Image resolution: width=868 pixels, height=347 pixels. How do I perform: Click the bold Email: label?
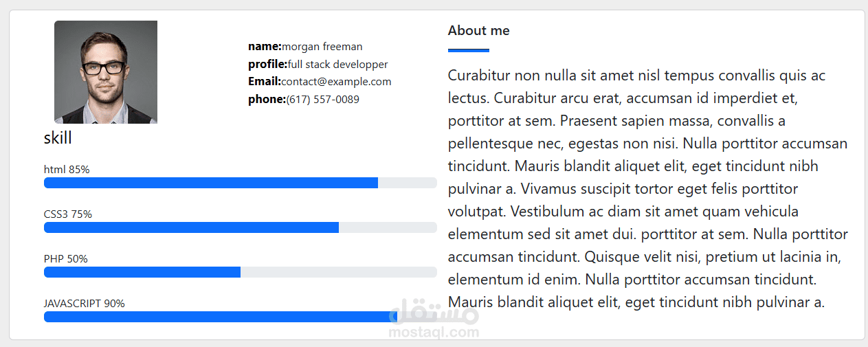point(265,82)
